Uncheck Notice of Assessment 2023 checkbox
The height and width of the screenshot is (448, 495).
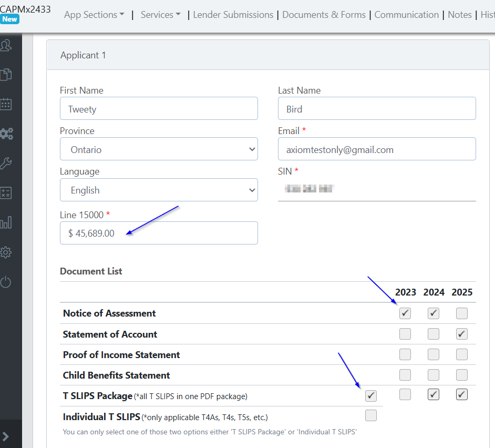405,313
